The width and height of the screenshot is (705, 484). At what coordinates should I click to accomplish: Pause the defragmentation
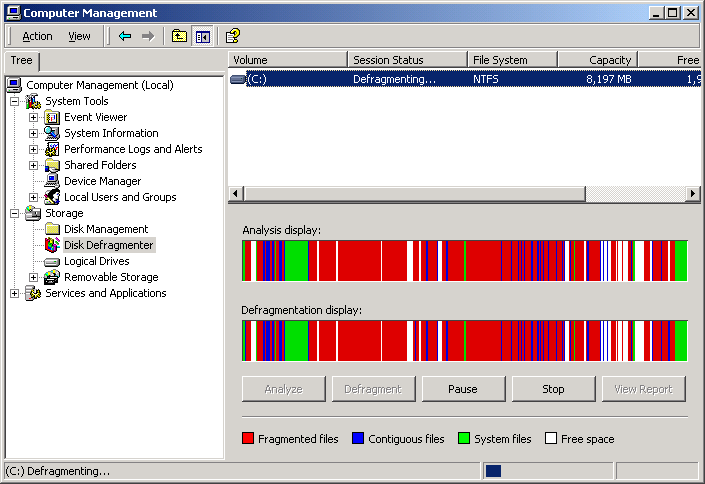(463, 389)
